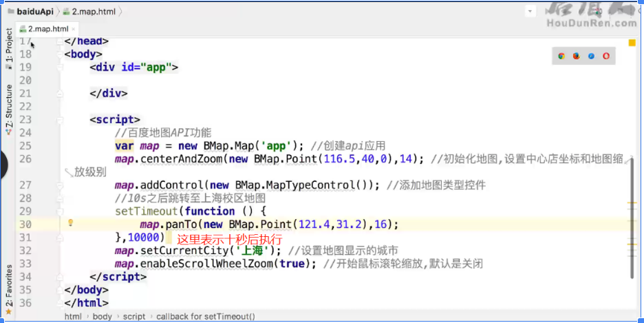Viewport: 644px width, 323px height.
Task: Click the 10000 delay value on line 31
Action: pos(143,238)
